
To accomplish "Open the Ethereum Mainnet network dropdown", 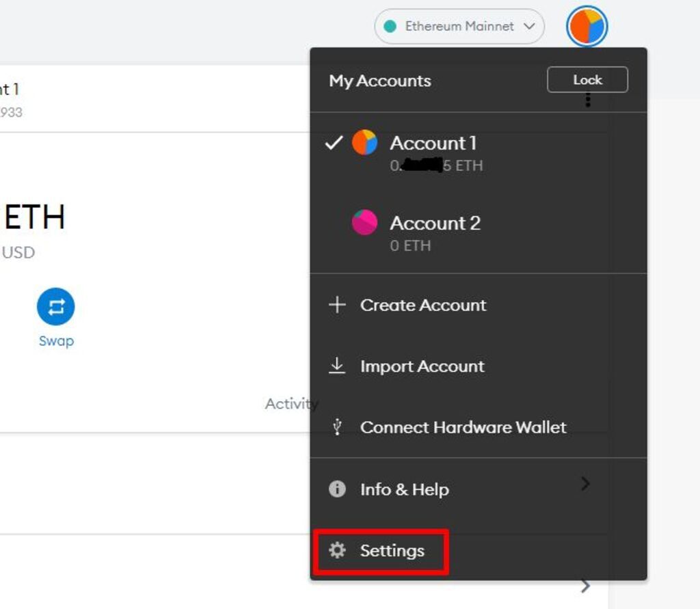I will point(459,27).
